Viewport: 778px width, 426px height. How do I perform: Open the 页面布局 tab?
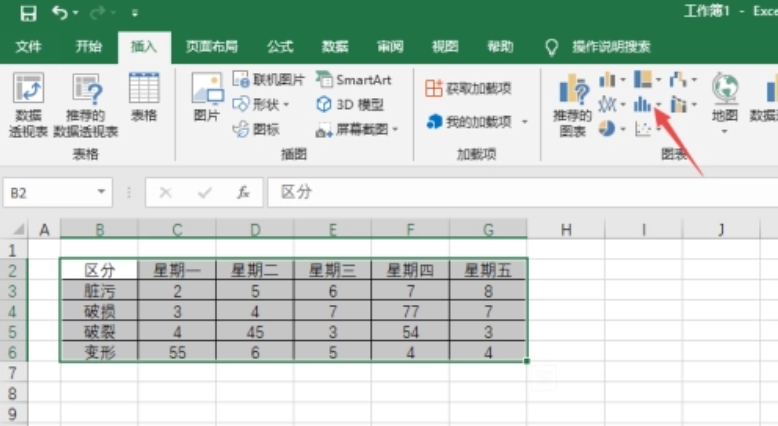pos(212,46)
